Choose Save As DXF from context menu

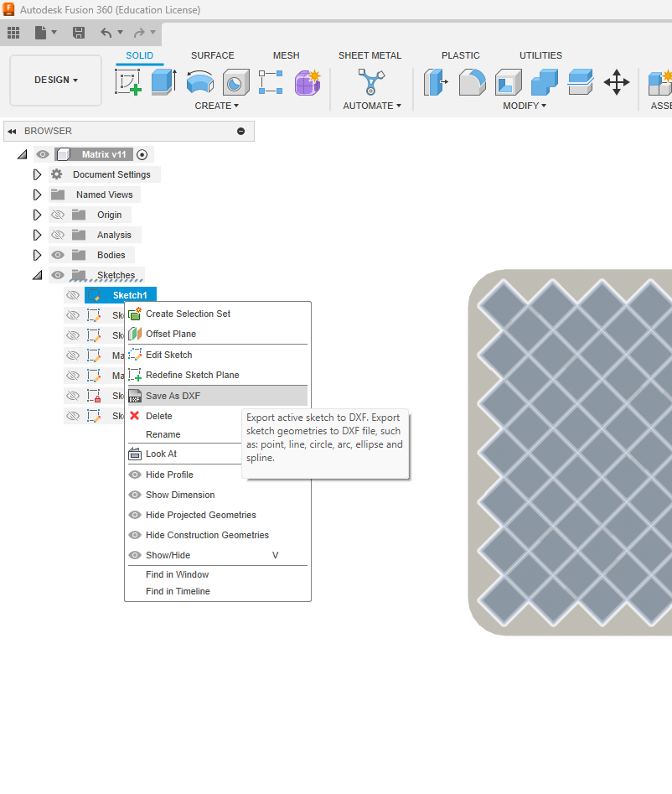tap(173, 396)
